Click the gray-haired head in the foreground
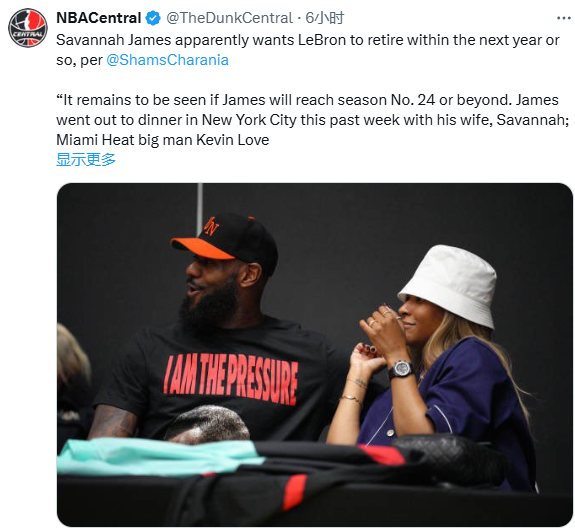 pos(208,424)
